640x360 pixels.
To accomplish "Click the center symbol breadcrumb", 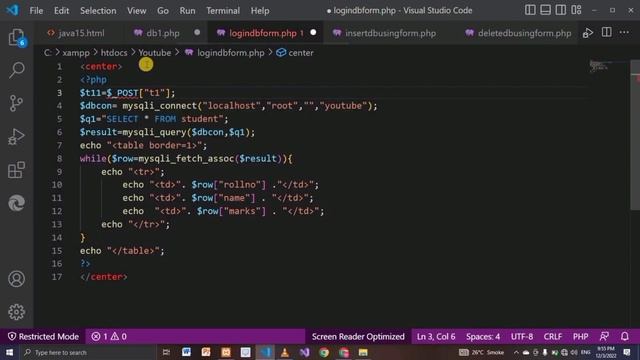I will coord(295,53).
